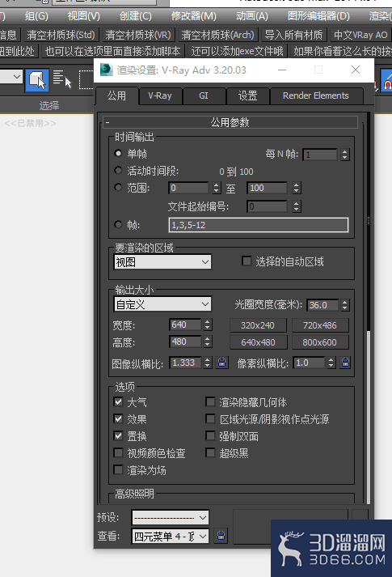This screenshot has width=392, height=577.
Task: Click the Width (宽度) field showing 640
Action: (185, 325)
